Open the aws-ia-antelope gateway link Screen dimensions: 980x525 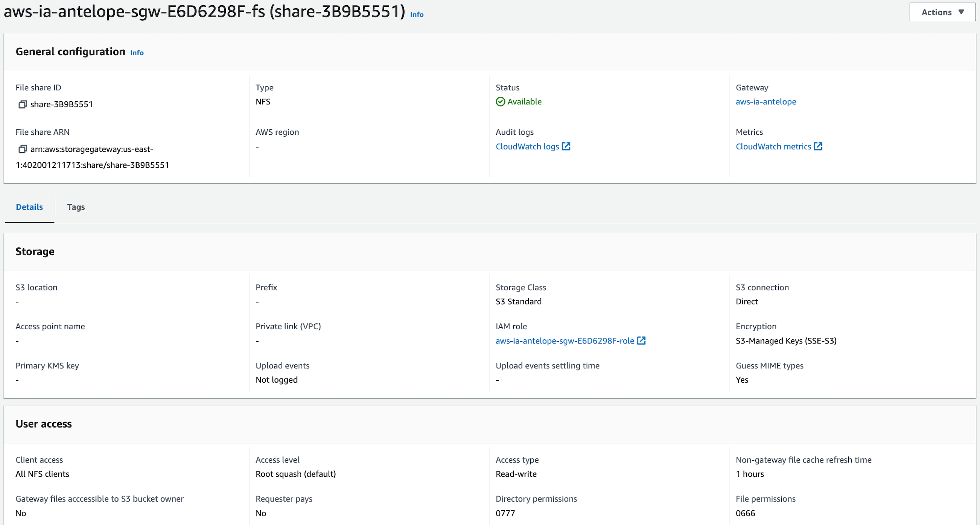point(766,102)
